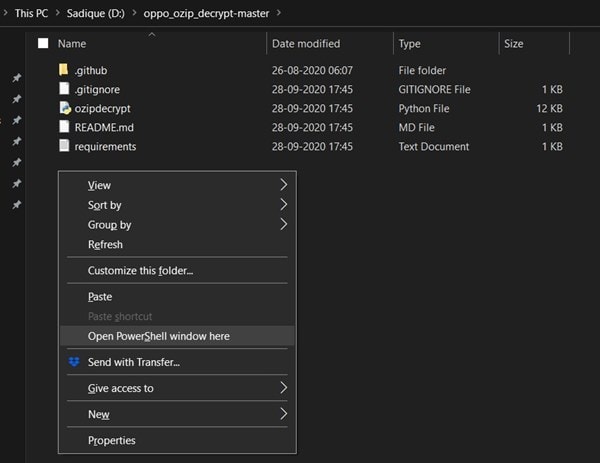Select Customize this folder...
The image size is (600, 463).
pos(177,271)
